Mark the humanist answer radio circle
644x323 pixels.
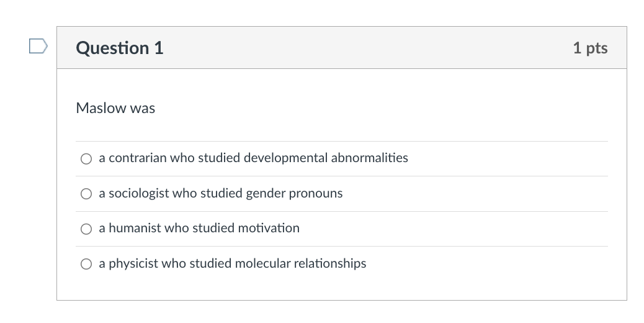(86, 229)
